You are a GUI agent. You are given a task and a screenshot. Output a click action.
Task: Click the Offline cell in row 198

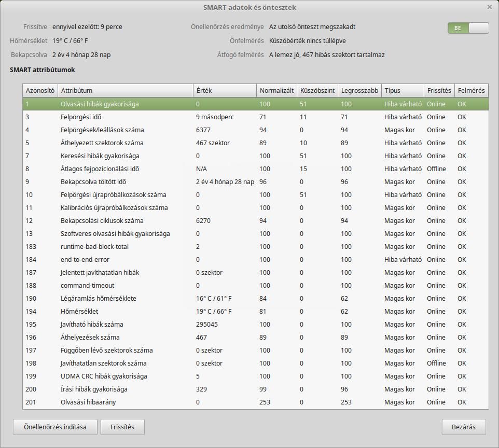pyautogui.click(x=436, y=363)
